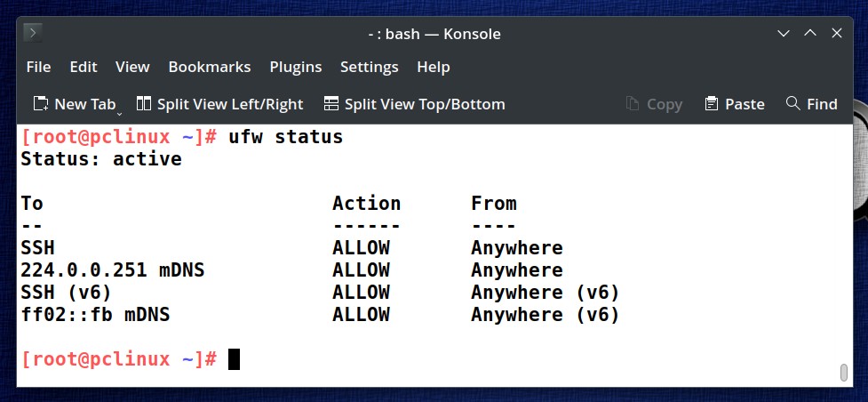Image resolution: width=868 pixels, height=402 pixels.
Task: Click the Find magnifier icon
Action: (793, 103)
